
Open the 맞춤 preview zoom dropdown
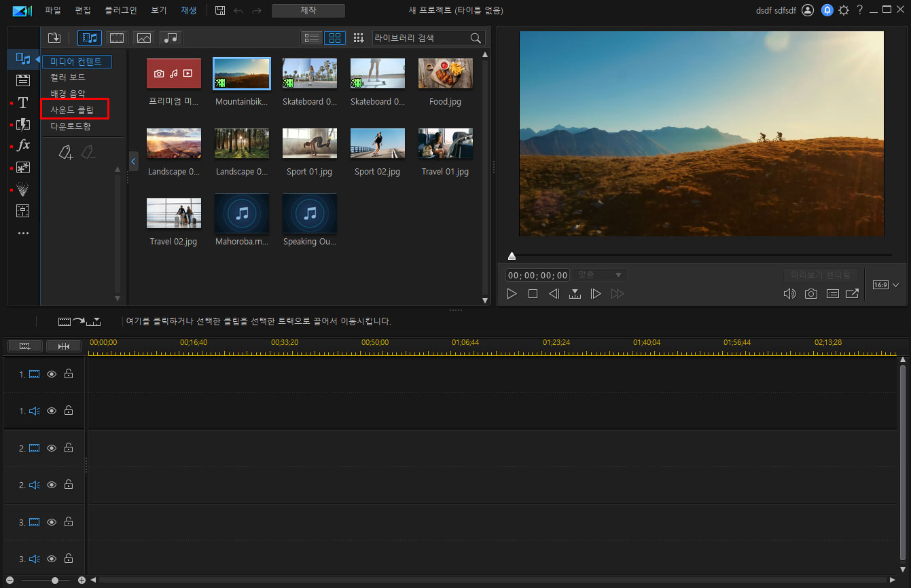599,275
